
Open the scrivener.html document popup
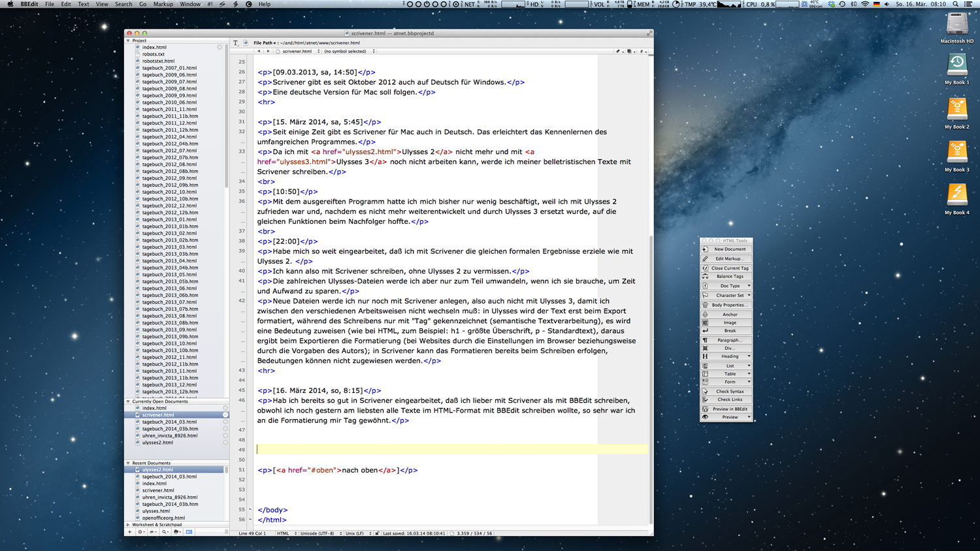click(298, 51)
